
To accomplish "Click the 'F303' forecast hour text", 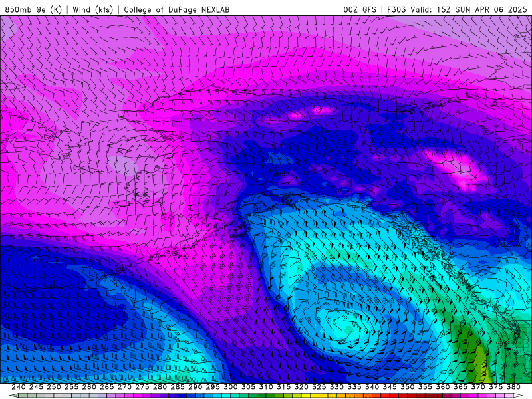I will coord(396,9).
